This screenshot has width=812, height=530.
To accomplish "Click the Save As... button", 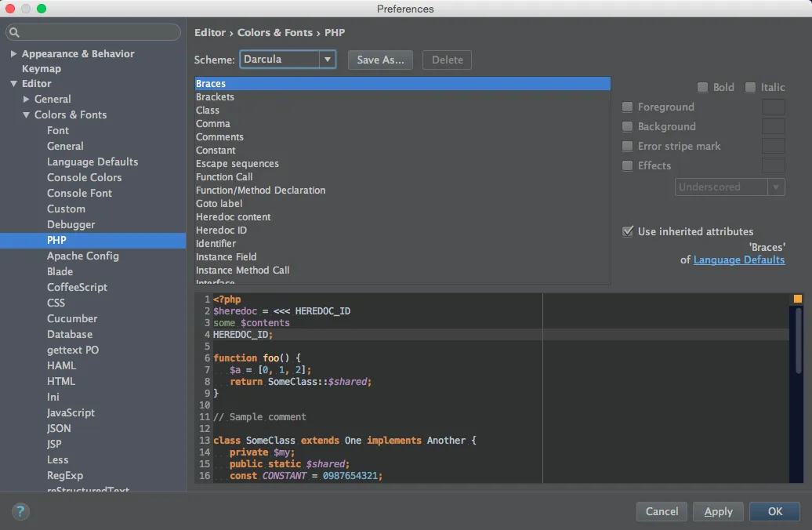I will tap(380, 60).
